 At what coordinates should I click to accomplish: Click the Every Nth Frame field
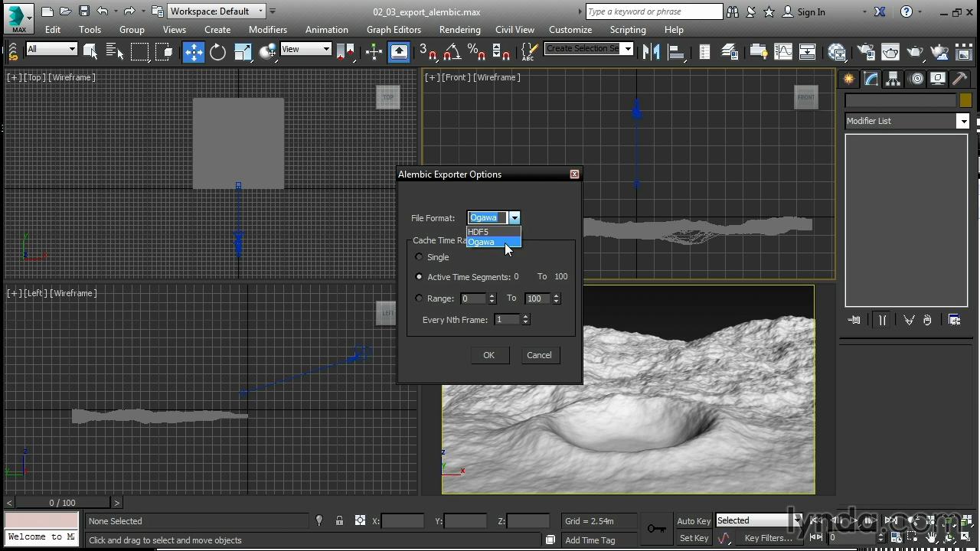[507, 320]
